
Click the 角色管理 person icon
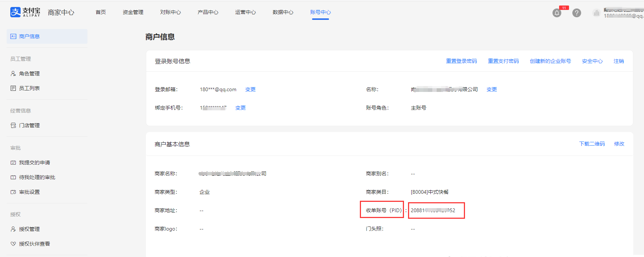[x=13, y=74]
